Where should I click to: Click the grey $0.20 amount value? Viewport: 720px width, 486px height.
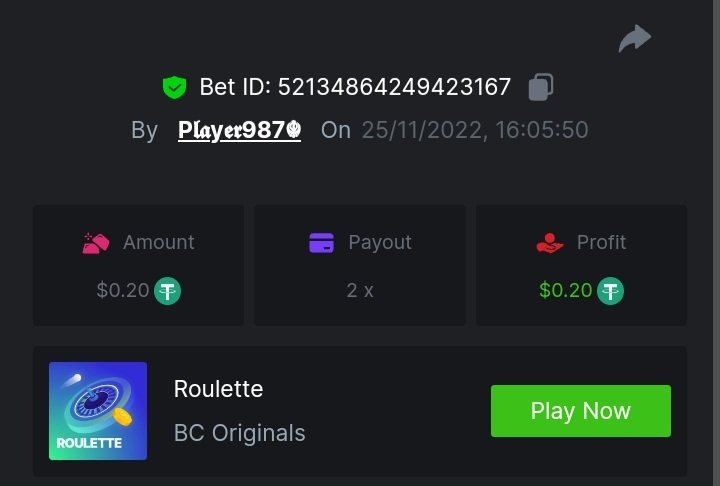[122, 291]
